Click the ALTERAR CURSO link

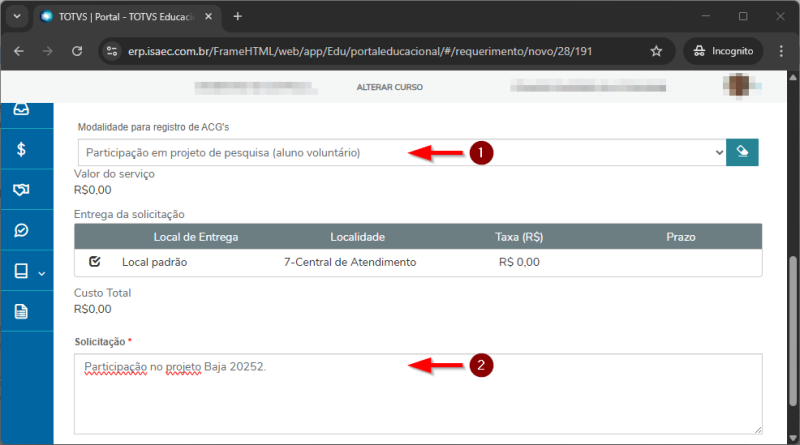tap(389, 88)
